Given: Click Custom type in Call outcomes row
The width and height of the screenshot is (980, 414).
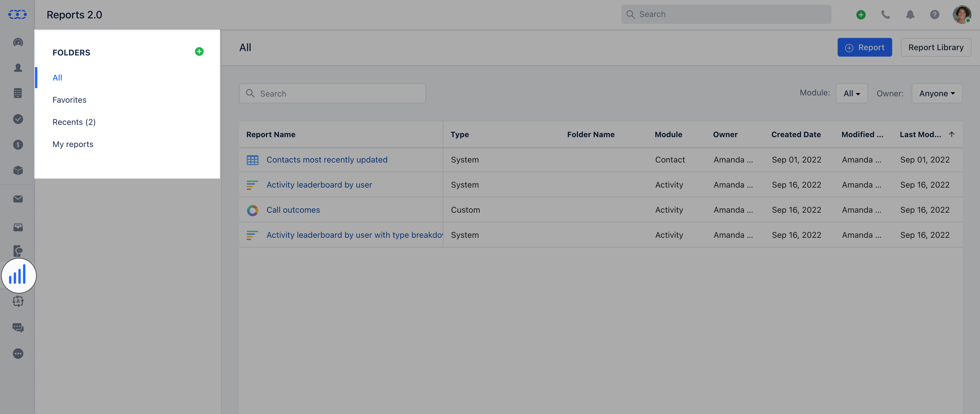Looking at the screenshot, I should (465, 210).
